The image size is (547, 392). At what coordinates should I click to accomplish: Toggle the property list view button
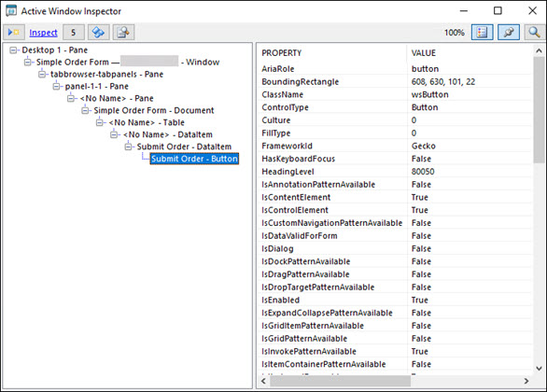[482, 33]
